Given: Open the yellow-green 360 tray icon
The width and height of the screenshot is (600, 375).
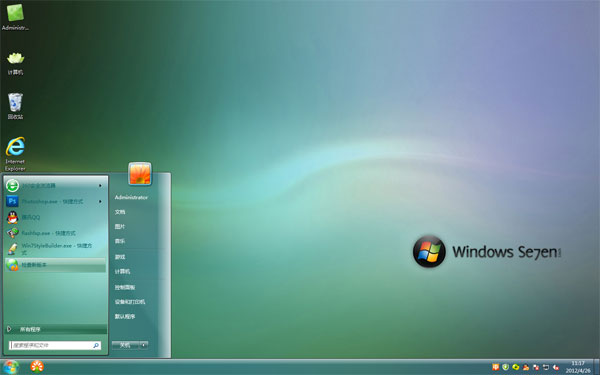Looking at the screenshot, I should pyautogui.click(x=516, y=367).
